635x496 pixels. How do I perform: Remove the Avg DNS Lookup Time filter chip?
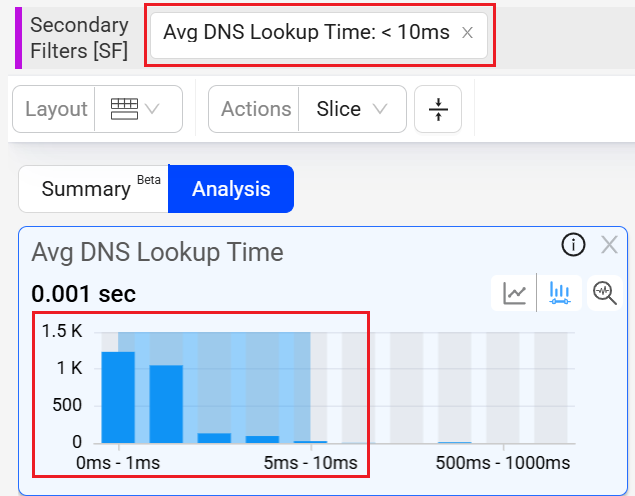pyautogui.click(x=467, y=33)
